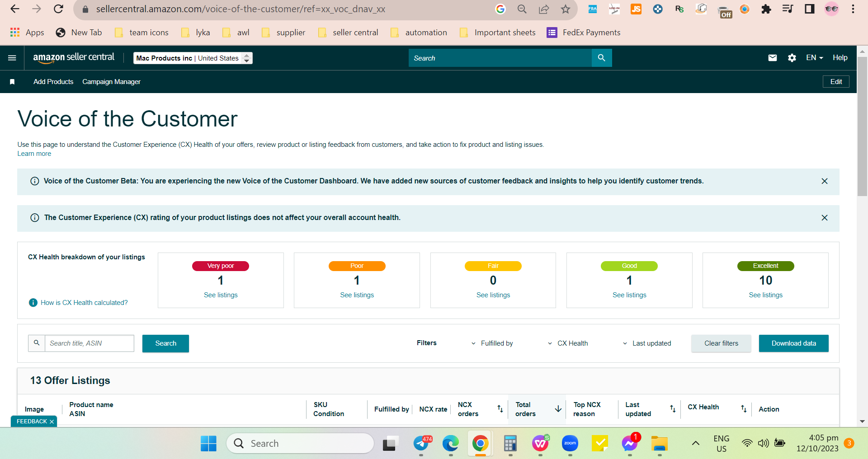Image resolution: width=868 pixels, height=459 pixels.
Task: See listings under Very poor
Action: coord(221,295)
